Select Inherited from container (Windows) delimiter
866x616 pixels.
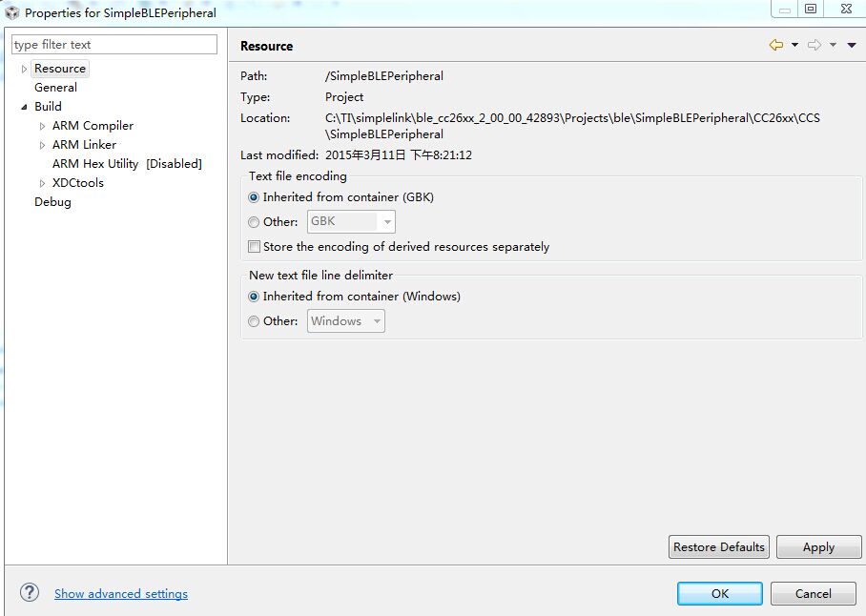coord(254,297)
